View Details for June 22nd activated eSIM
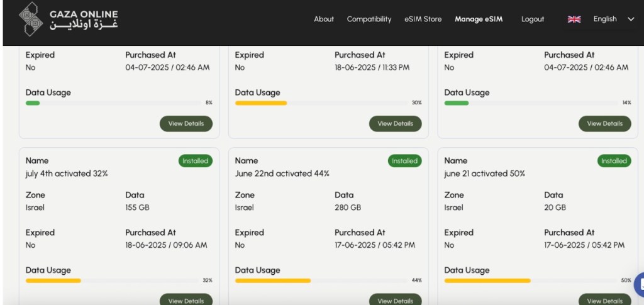The image size is (644, 305). pyautogui.click(x=395, y=300)
